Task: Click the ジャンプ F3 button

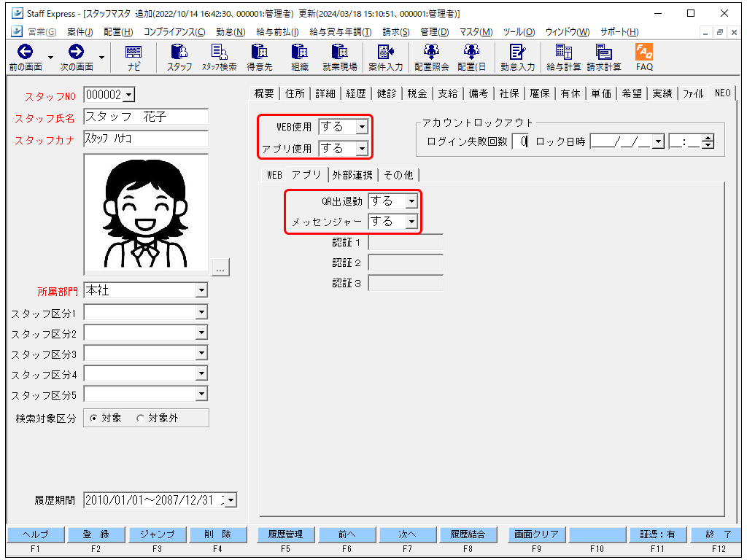Action: coord(158,534)
